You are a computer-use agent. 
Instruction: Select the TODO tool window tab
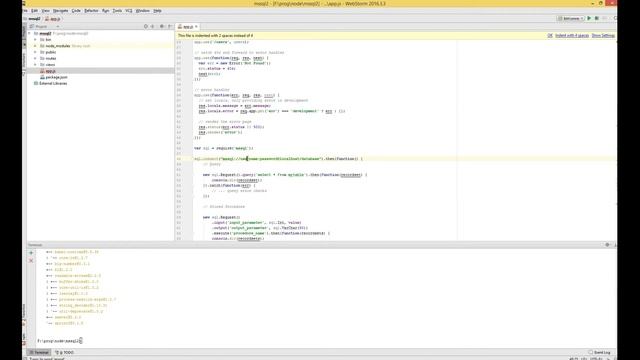click(x=64, y=352)
